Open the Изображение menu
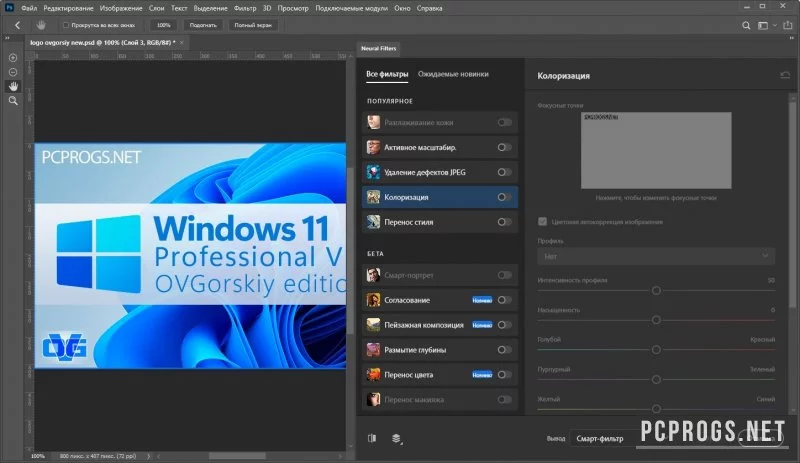This screenshot has width=800, height=463. point(121,8)
